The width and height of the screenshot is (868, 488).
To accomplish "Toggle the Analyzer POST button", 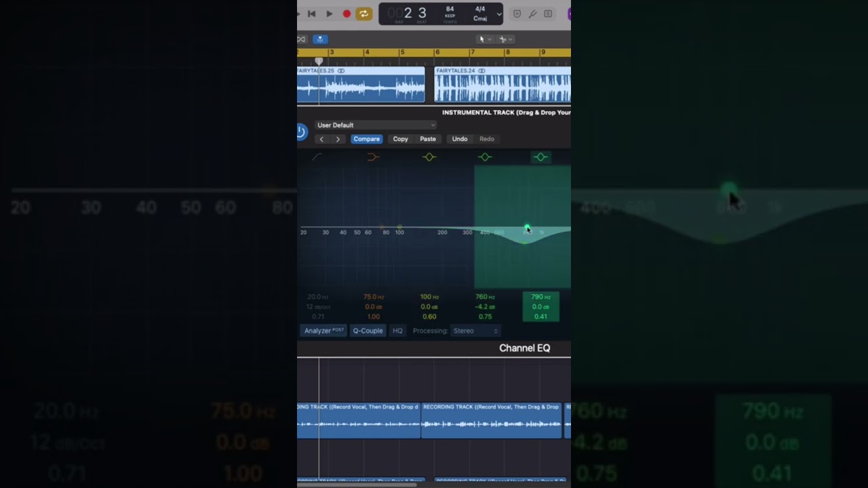I will pos(323,331).
